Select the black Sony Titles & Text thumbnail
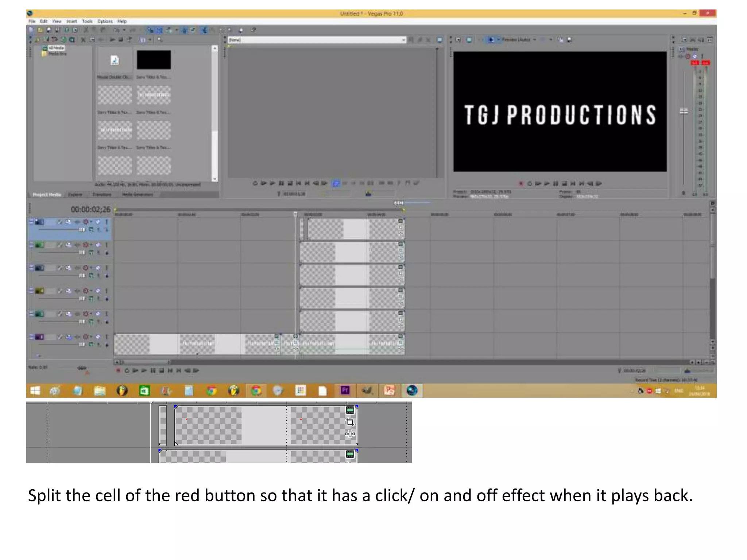 tap(154, 60)
